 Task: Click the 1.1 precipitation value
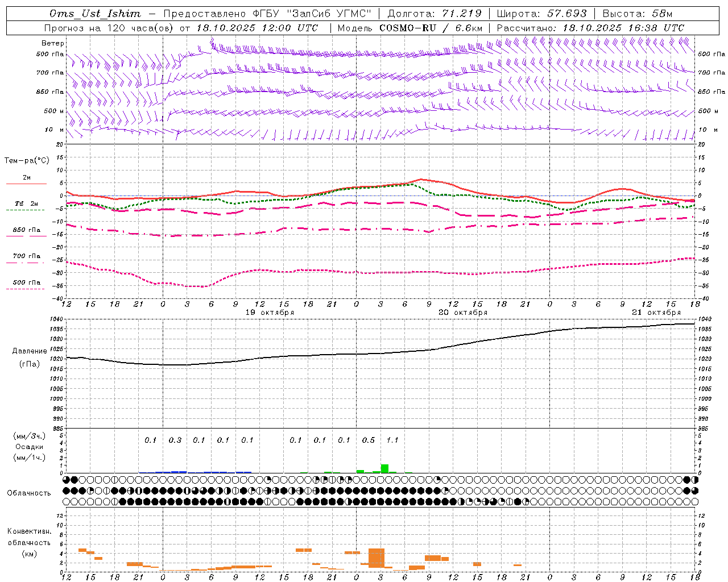[392, 440]
